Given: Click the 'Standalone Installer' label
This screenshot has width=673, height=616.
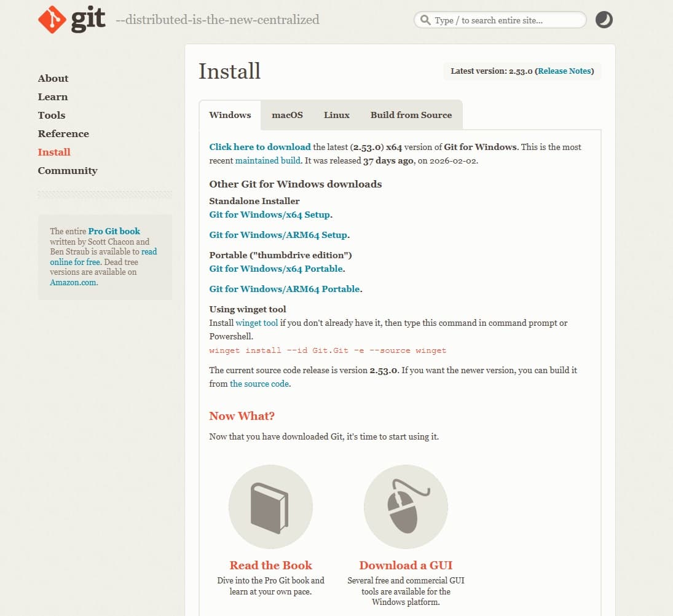Looking at the screenshot, I should pos(254,201).
